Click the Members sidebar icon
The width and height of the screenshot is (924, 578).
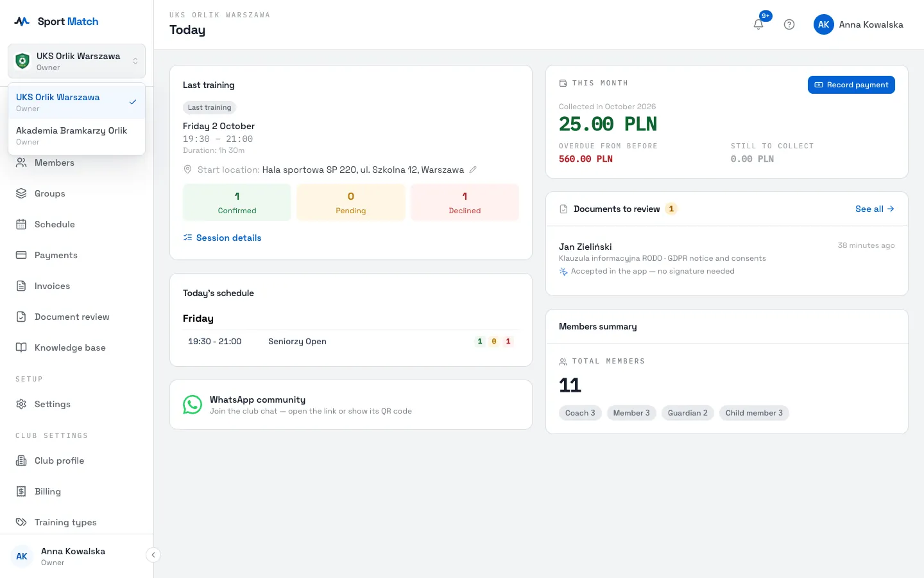pyautogui.click(x=21, y=162)
